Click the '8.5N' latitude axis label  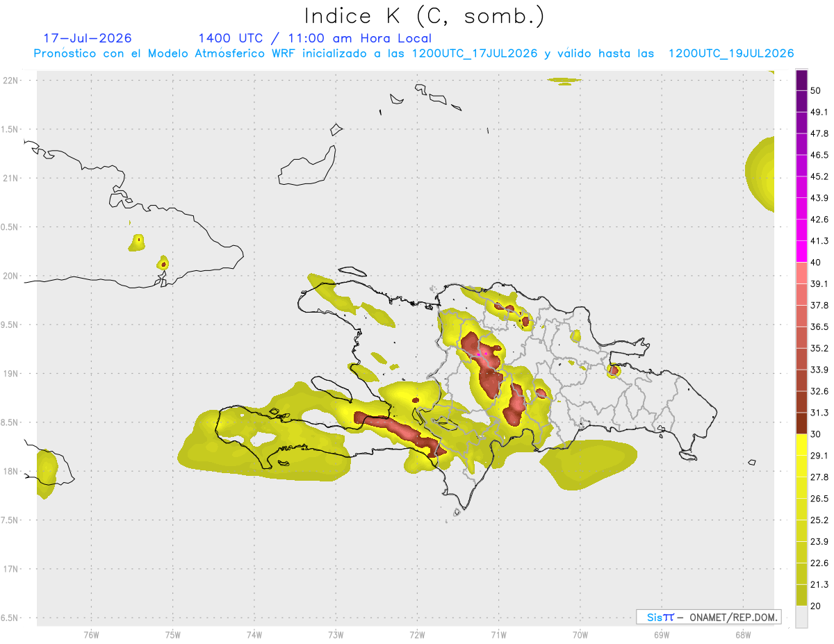tap(10, 422)
